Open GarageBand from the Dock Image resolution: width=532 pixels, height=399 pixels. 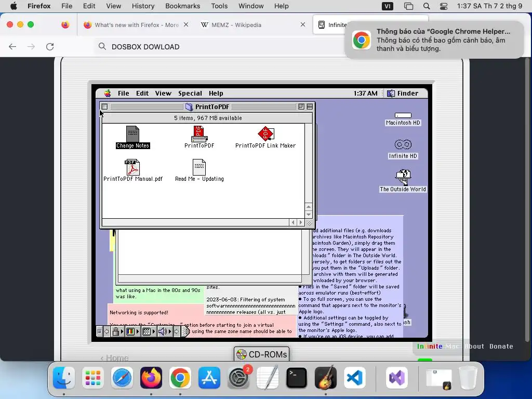pos(326,378)
